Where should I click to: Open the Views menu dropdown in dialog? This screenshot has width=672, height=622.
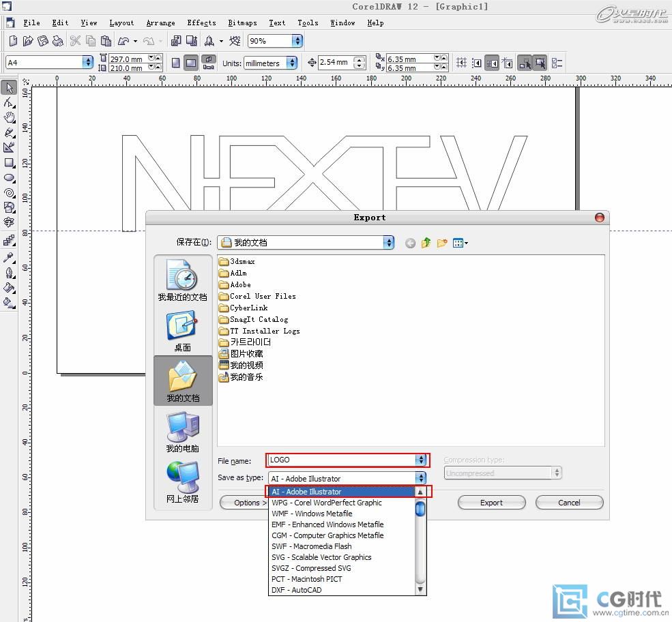point(461,243)
